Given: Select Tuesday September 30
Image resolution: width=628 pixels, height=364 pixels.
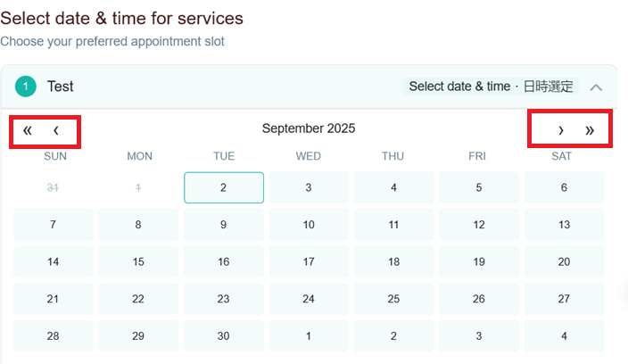Looking at the screenshot, I should coord(224,336).
